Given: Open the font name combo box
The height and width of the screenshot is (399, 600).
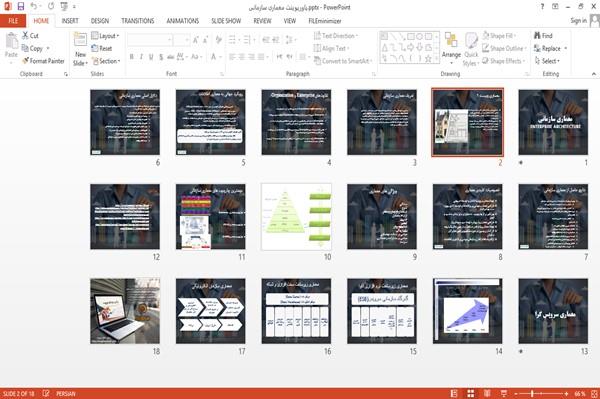Looking at the screenshot, I should tap(150, 40).
